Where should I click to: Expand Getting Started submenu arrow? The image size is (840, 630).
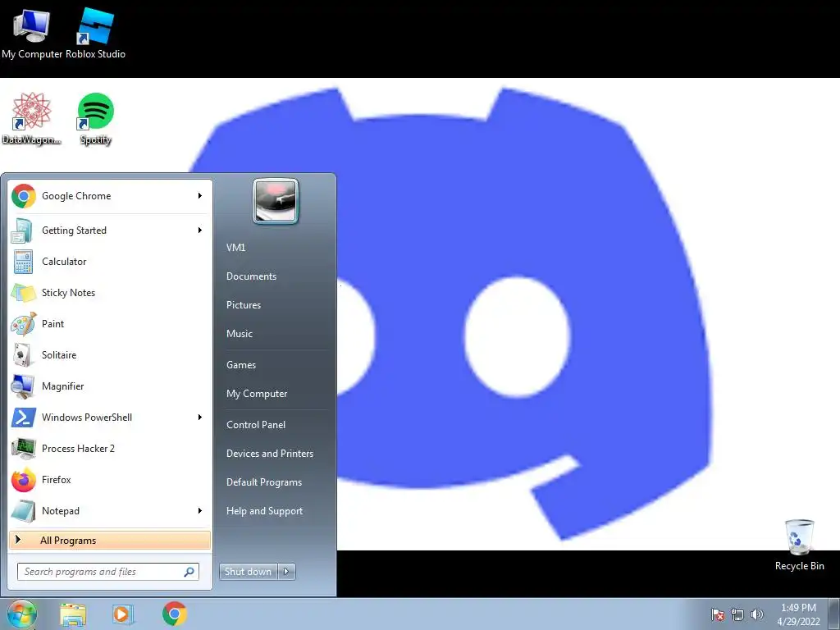click(x=200, y=231)
